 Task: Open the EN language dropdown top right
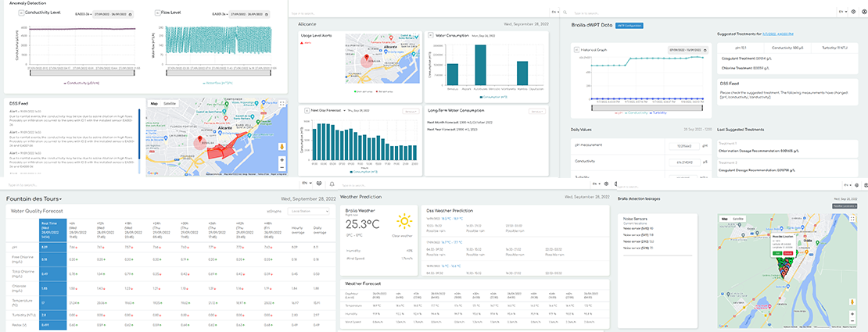pyautogui.click(x=841, y=12)
